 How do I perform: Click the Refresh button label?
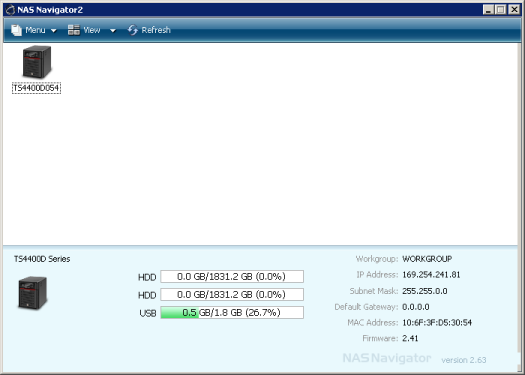(156, 30)
